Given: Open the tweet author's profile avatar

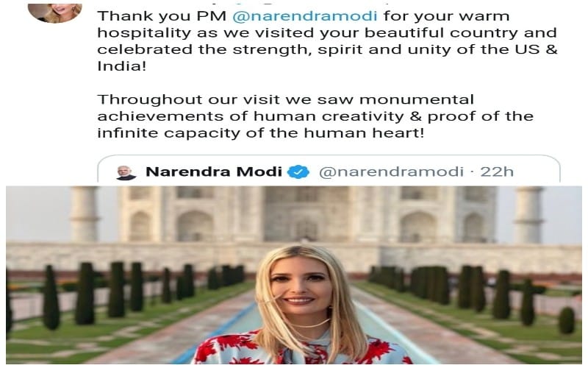Looking at the screenshot, I should coord(55,13).
